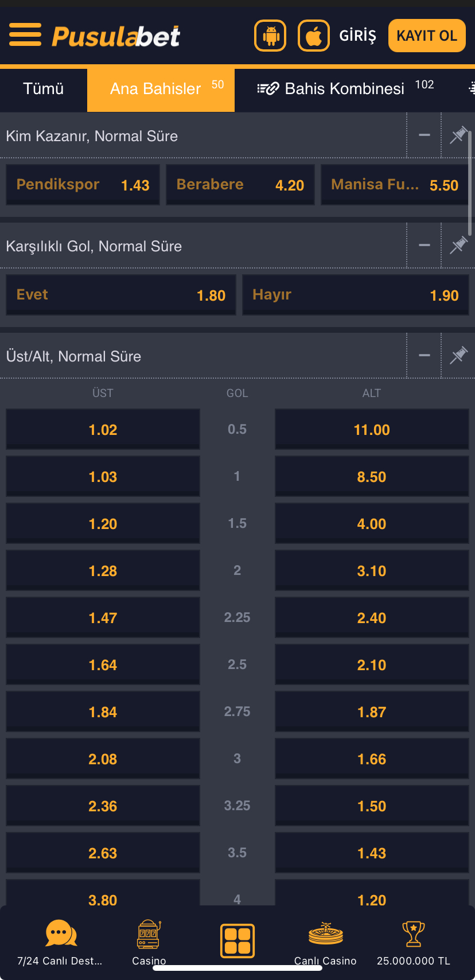Click the GİRİŞ login link
The height and width of the screenshot is (980, 475).
point(357,36)
